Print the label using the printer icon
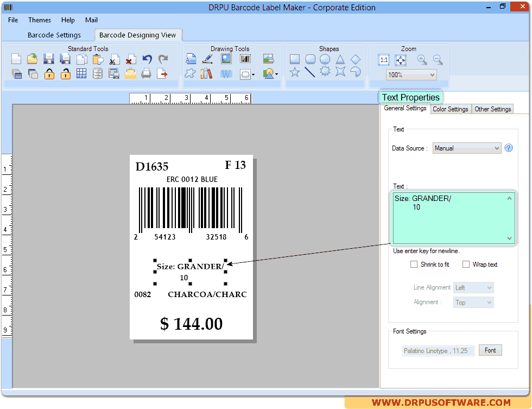This screenshot has height=409, width=532. (146, 73)
